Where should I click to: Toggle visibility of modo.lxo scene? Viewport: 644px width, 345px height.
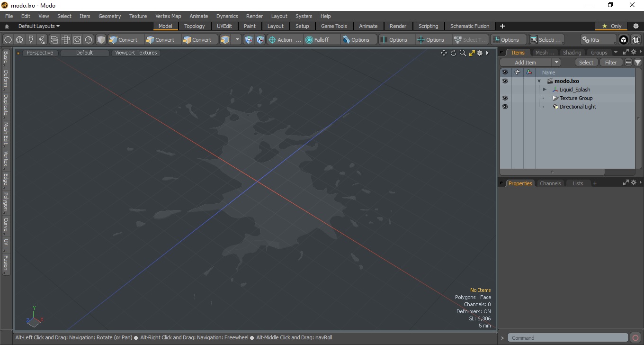click(x=505, y=81)
